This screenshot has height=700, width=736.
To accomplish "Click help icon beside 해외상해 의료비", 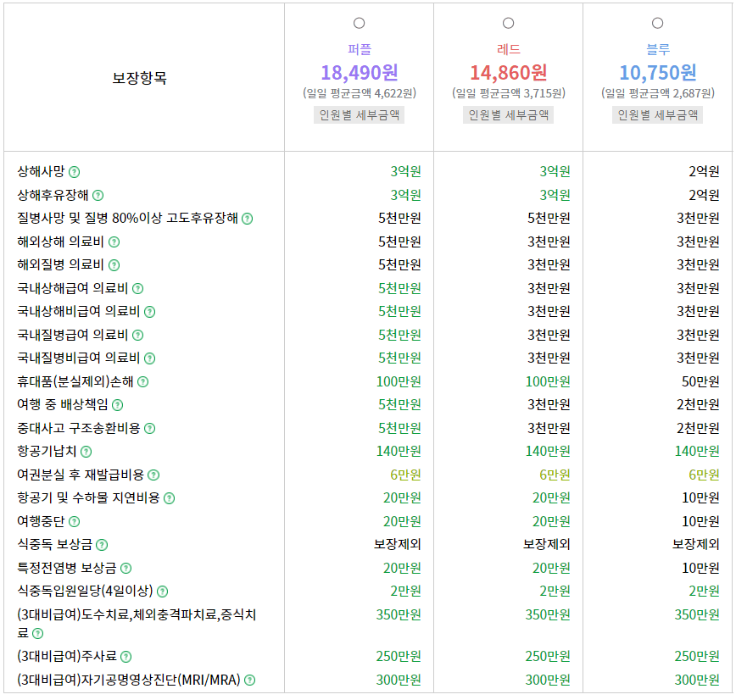I will click(114, 242).
